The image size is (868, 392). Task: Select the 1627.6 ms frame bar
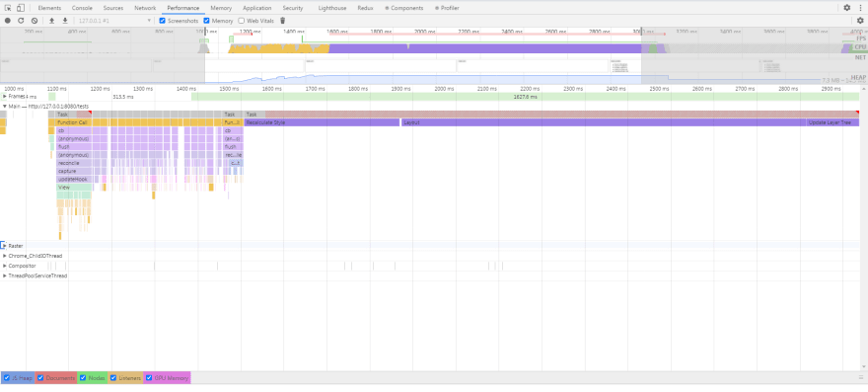pyautogui.click(x=526, y=97)
